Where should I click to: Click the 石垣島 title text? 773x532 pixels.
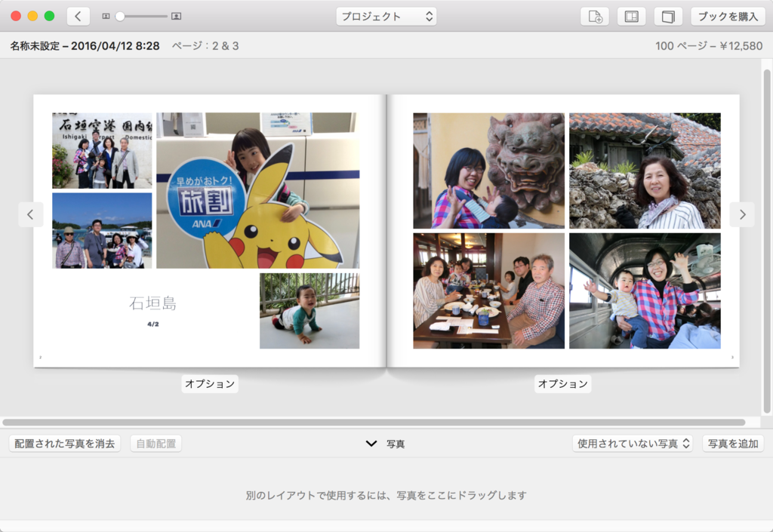coord(152,303)
